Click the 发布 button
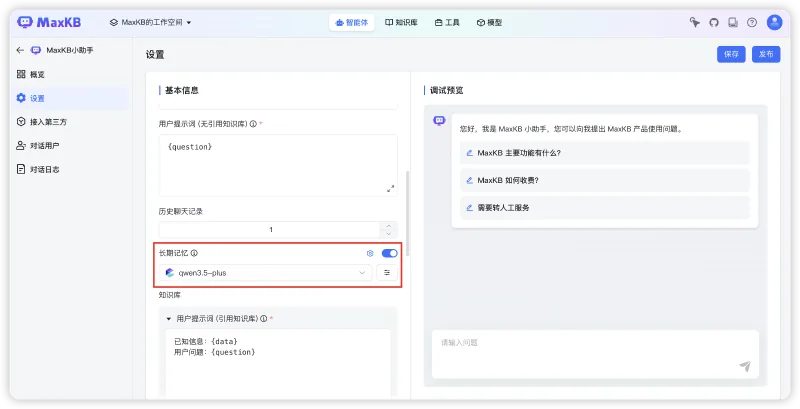The height and width of the screenshot is (409, 800). (766, 54)
